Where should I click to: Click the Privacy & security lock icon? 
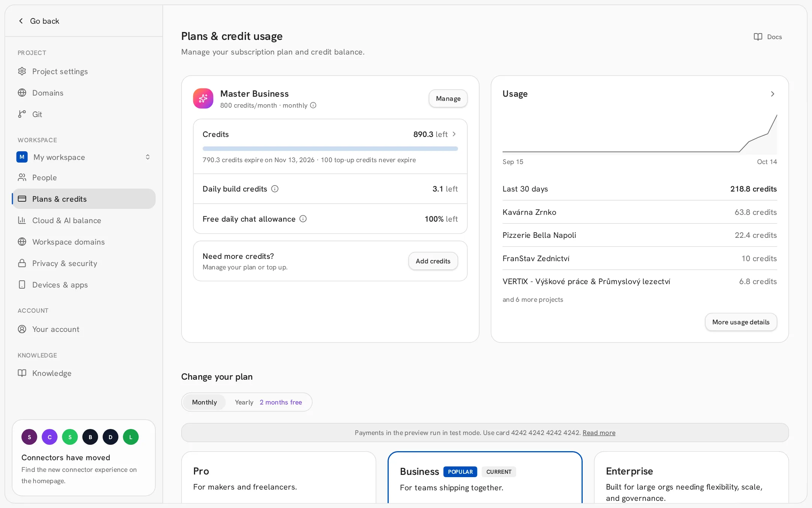[x=22, y=263]
